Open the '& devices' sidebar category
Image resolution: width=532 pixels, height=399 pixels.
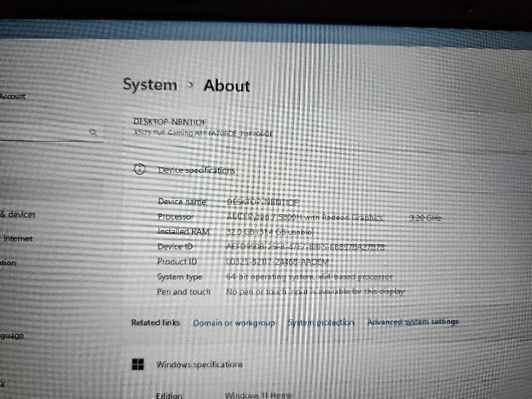tap(18, 214)
